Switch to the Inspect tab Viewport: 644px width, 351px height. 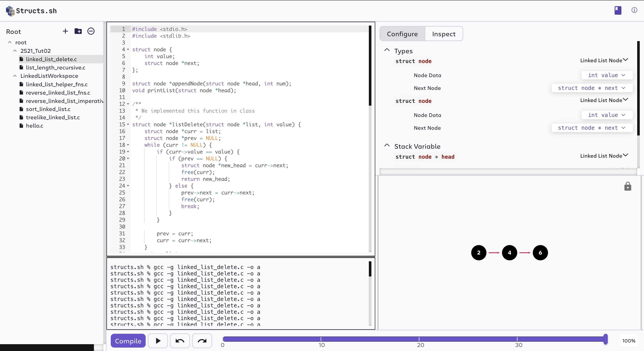pos(444,34)
